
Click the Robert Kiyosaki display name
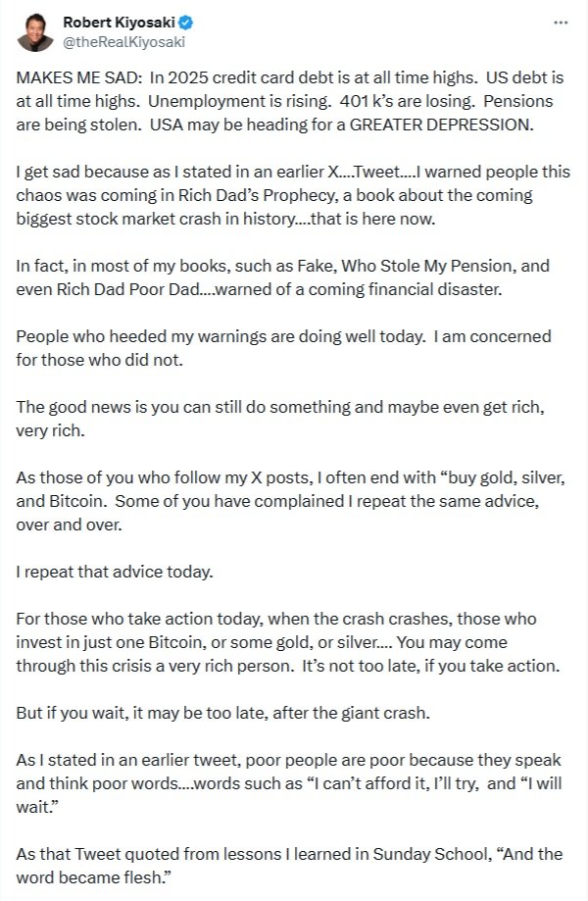click(x=119, y=23)
